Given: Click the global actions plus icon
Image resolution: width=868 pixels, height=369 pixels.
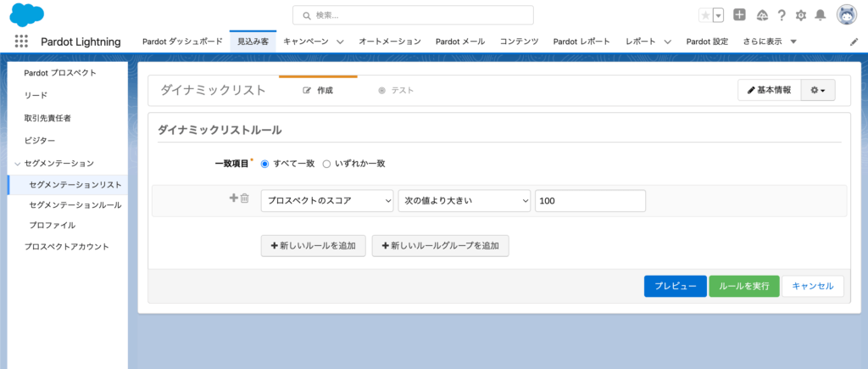Looking at the screenshot, I should (739, 15).
